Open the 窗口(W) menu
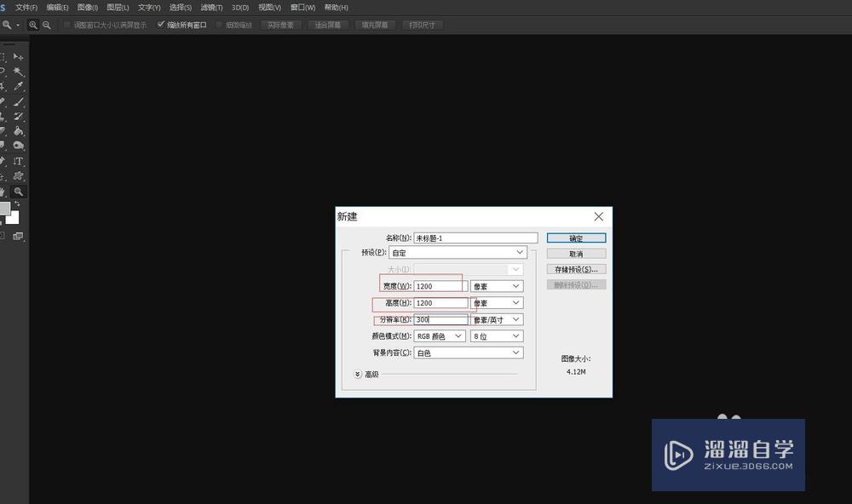Viewport: 852px width, 504px height. tap(302, 8)
